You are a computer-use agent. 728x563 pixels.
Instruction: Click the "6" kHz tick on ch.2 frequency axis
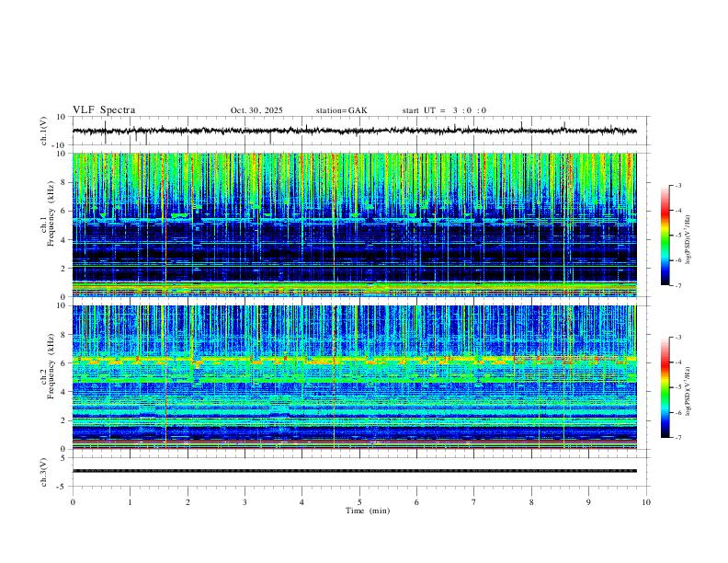coord(63,362)
